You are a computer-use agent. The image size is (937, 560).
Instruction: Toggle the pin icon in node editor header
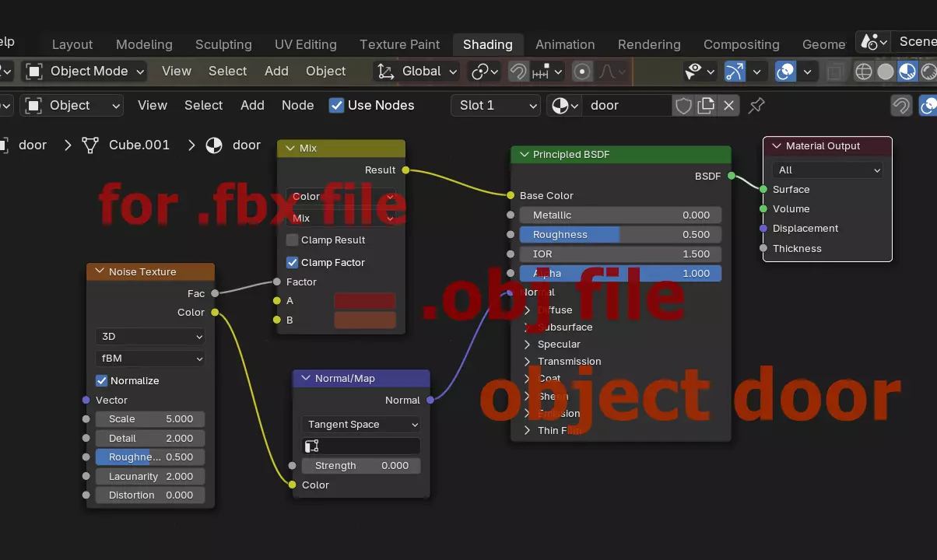pos(756,106)
